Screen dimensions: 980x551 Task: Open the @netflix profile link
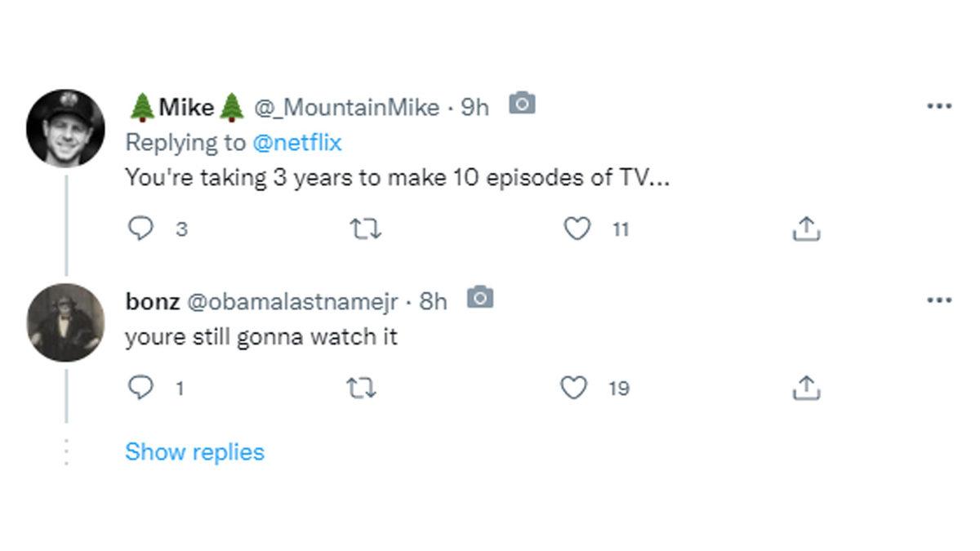click(x=297, y=143)
